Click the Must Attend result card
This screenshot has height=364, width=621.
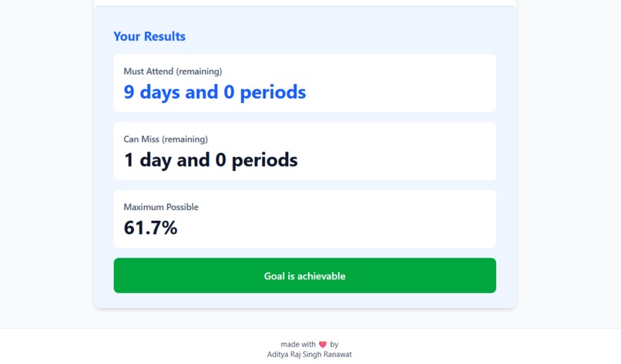304,83
